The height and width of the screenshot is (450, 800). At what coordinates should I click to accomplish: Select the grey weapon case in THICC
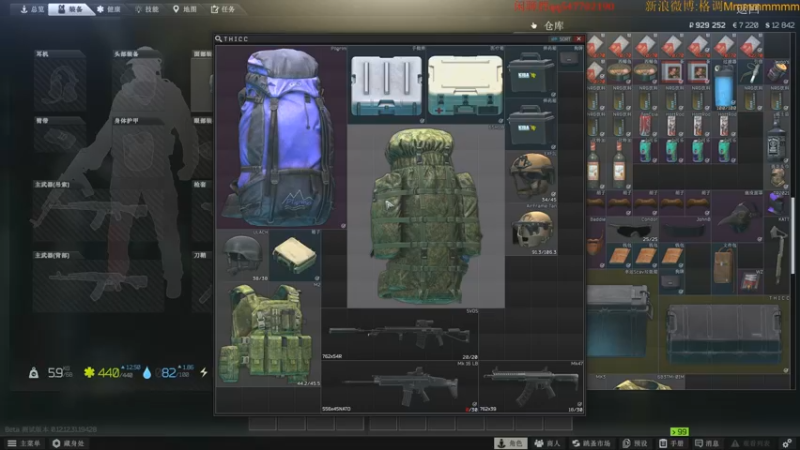386,85
